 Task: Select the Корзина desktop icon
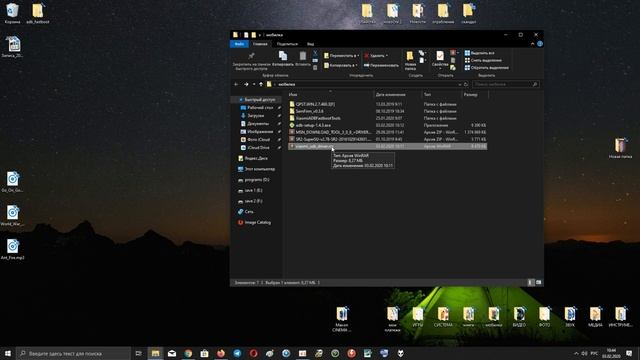click(x=12, y=13)
